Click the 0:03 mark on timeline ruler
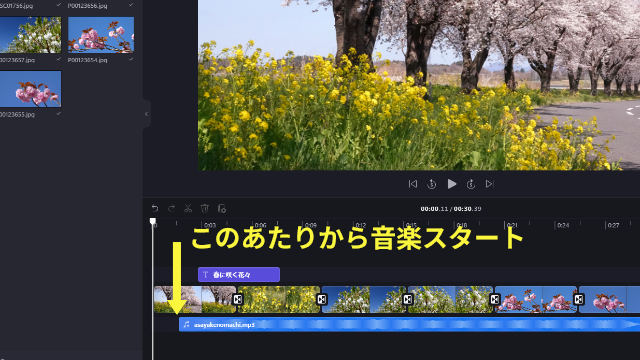The height and width of the screenshot is (360, 640). pos(210,225)
